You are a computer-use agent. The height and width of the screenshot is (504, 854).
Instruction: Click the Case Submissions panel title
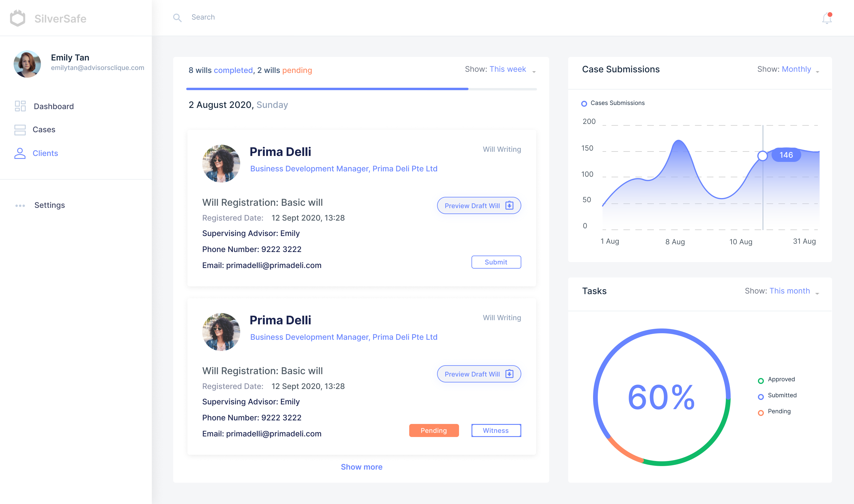click(621, 69)
